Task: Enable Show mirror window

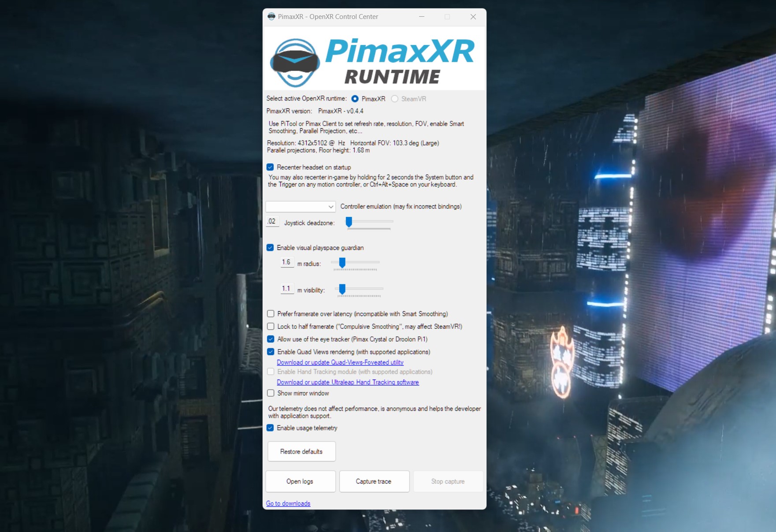Action: 271,393
